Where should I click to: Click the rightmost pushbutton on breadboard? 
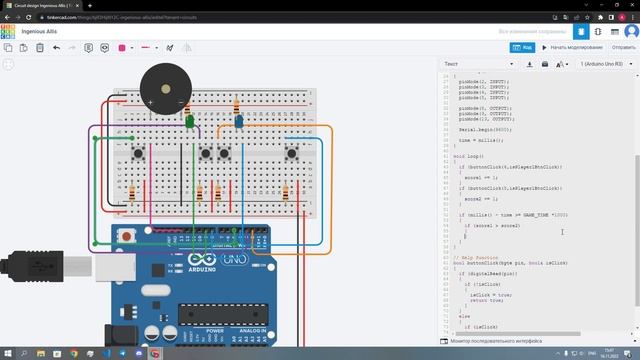291,153
